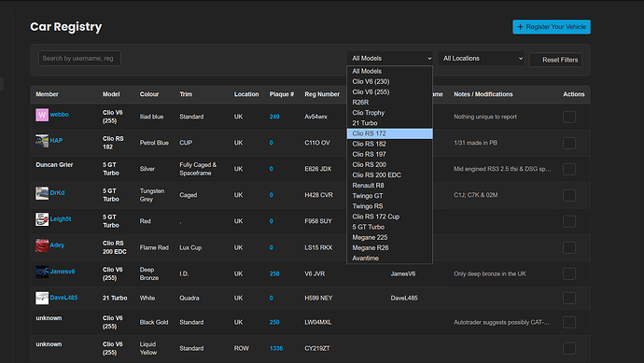Open webbo's member profile link
The image size is (644, 363).
tap(59, 115)
